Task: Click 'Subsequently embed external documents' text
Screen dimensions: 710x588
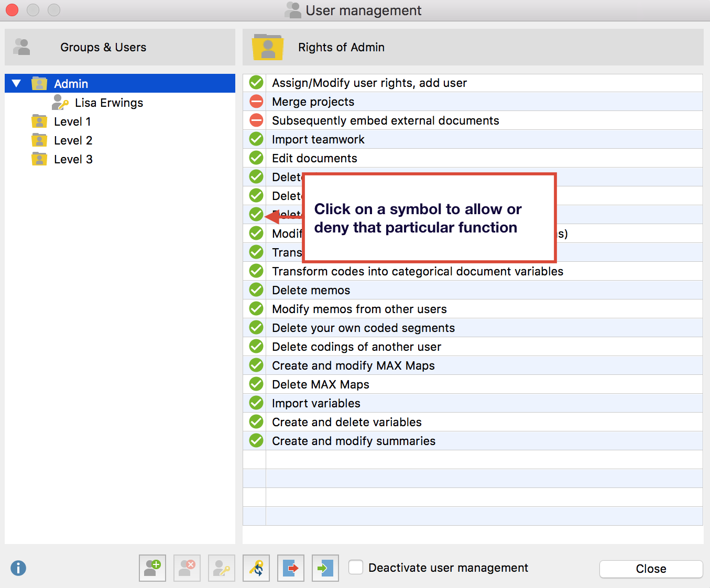Action: 385,120
